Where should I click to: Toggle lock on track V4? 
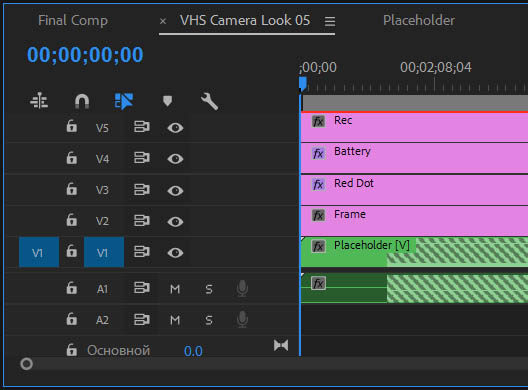point(71,157)
